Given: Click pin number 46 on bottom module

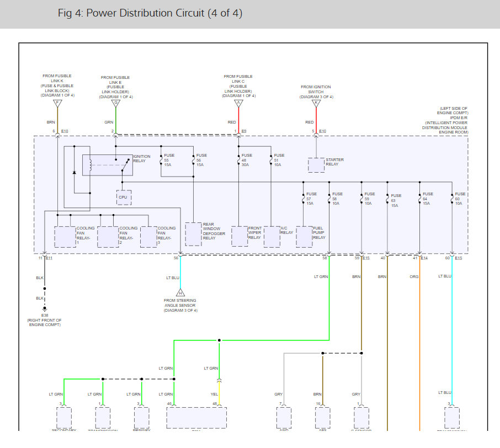Looking at the screenshot, I should pos(169,404).
